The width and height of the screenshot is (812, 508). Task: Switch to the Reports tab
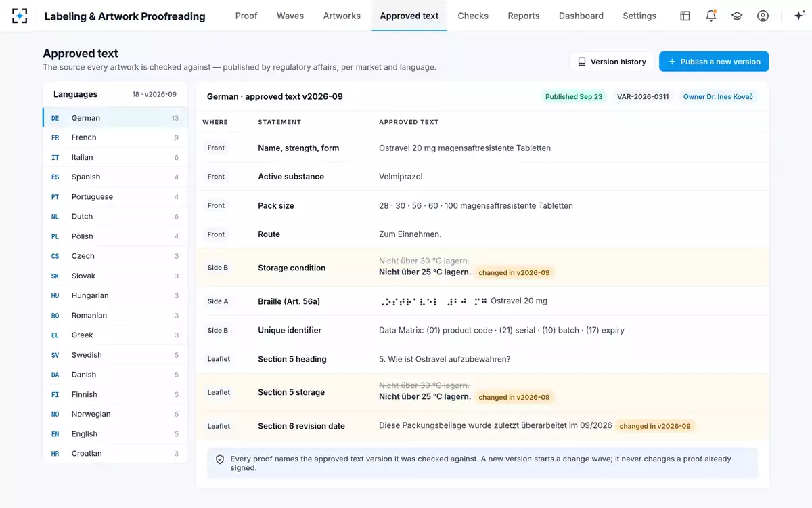point(524,16)
